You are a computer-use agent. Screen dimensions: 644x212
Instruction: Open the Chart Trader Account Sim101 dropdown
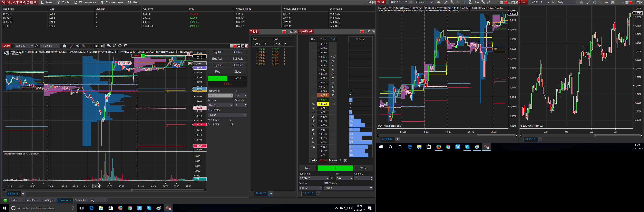point(220,105)
